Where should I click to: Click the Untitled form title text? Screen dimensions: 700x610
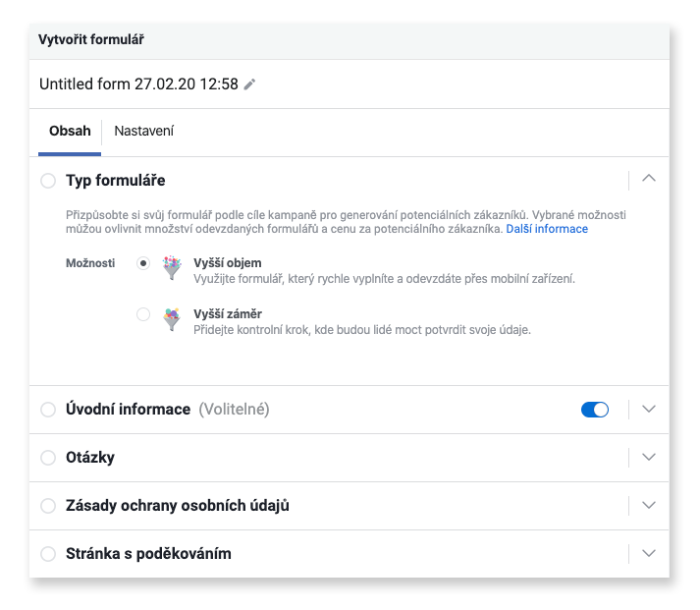point(138,83)
